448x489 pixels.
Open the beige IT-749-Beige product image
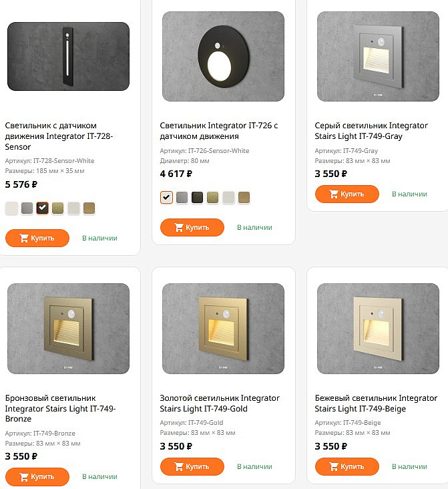click(x=378, y=328)
